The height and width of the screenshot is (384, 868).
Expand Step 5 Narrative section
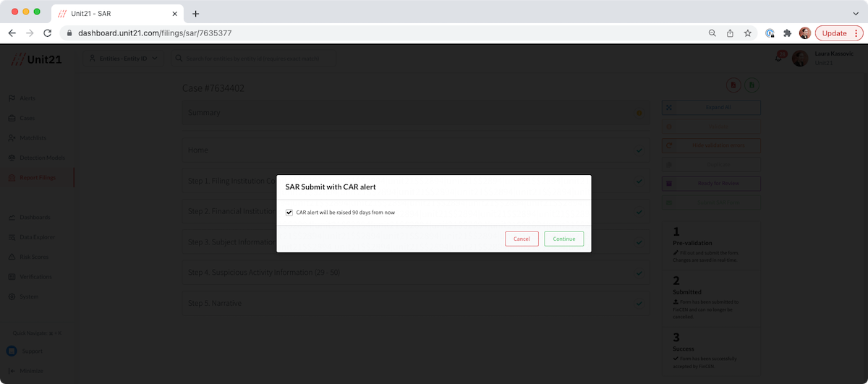click(415, 303)
